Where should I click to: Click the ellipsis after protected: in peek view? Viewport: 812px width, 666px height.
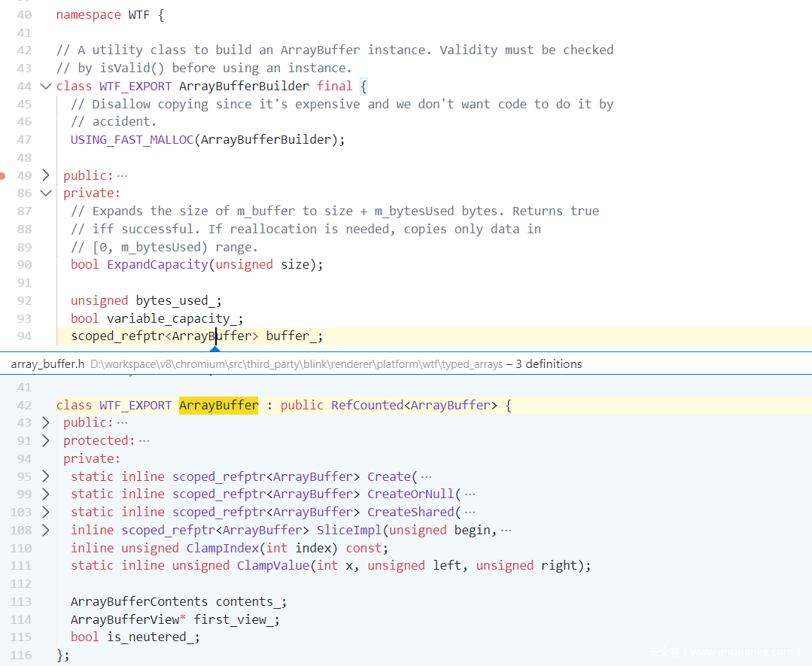(144, 441)
